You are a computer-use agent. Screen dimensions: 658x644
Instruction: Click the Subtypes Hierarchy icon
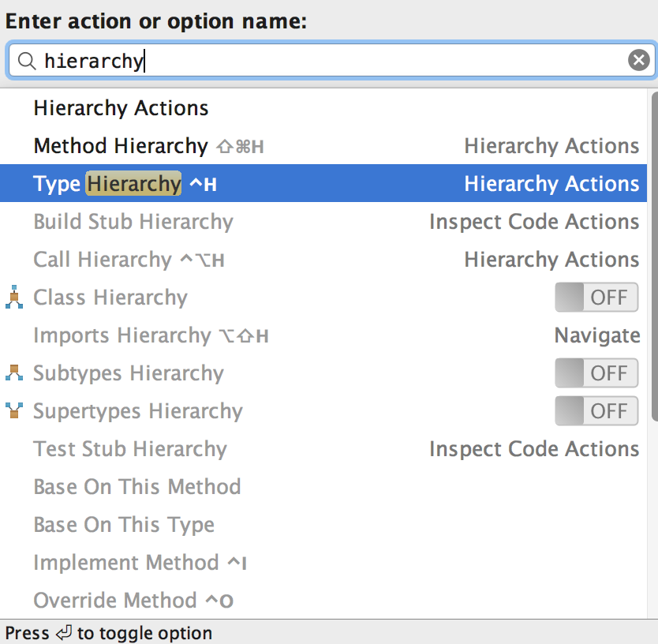(x=14, y=373)
